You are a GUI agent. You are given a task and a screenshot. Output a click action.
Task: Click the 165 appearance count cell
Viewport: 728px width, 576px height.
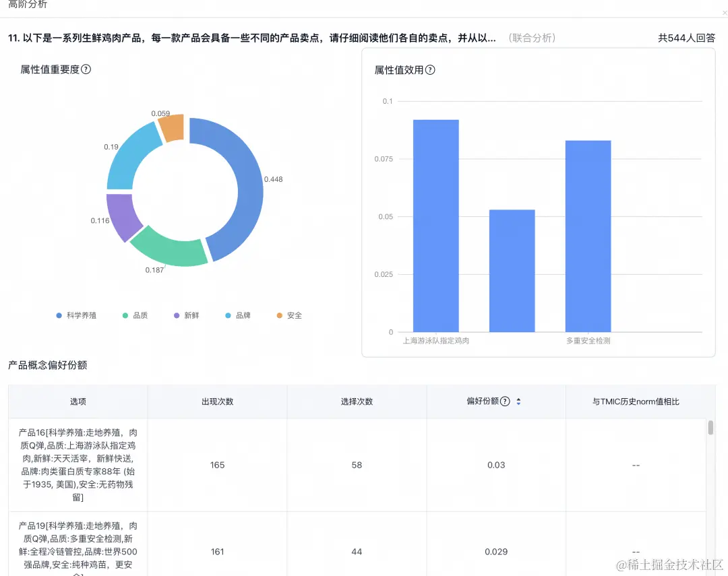[217, 465]
